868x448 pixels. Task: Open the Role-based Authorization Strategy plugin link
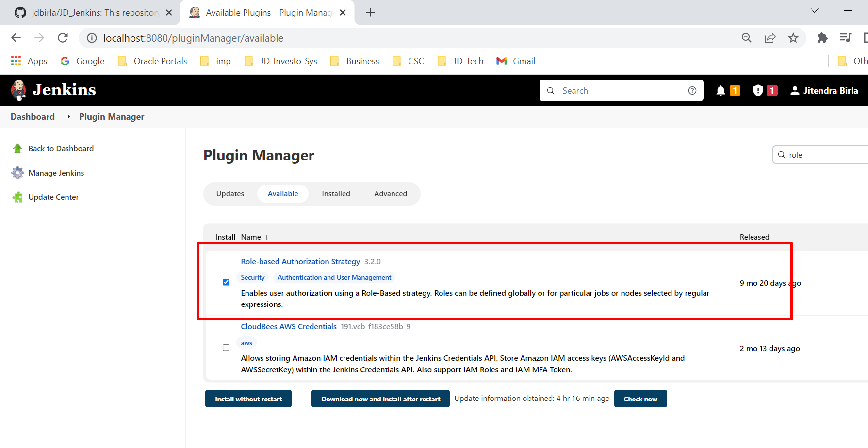300,262
